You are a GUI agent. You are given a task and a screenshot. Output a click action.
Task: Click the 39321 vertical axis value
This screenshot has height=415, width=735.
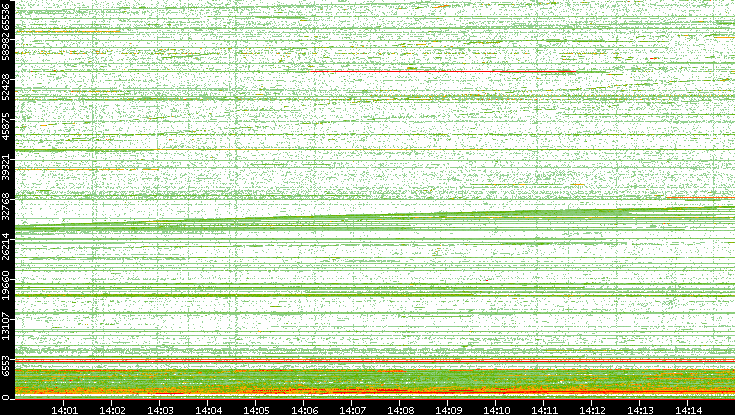(7, 168)
